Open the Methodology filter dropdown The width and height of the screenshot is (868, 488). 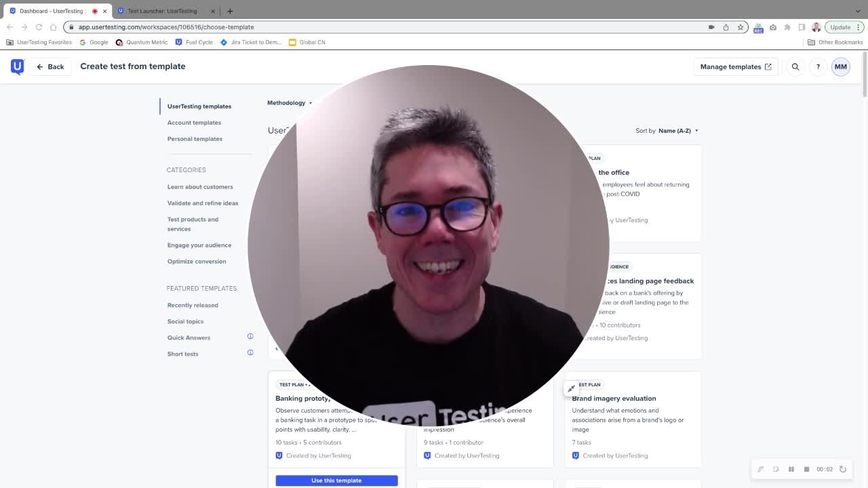coord(290,103)
